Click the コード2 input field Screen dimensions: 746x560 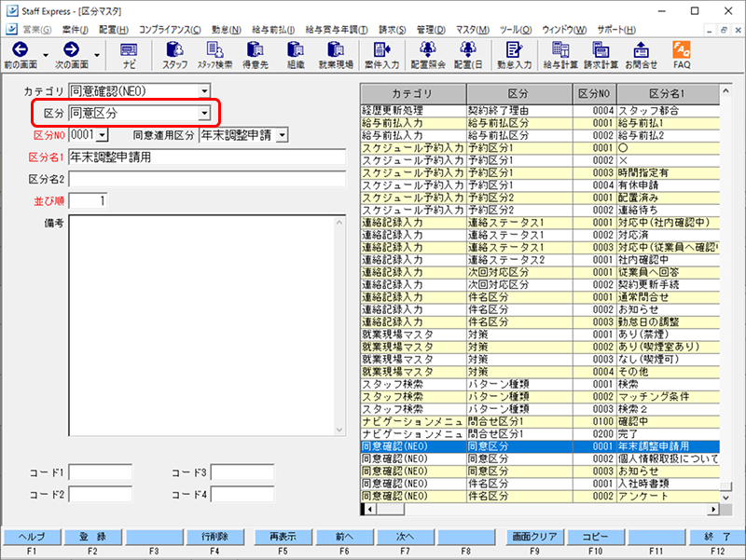point(101,495)
